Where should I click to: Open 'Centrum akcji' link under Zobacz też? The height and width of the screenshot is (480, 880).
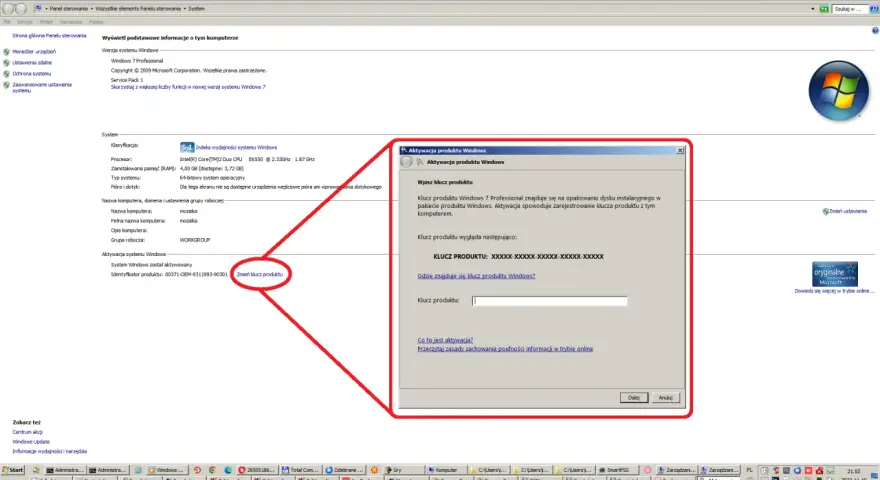click(28, 432)
